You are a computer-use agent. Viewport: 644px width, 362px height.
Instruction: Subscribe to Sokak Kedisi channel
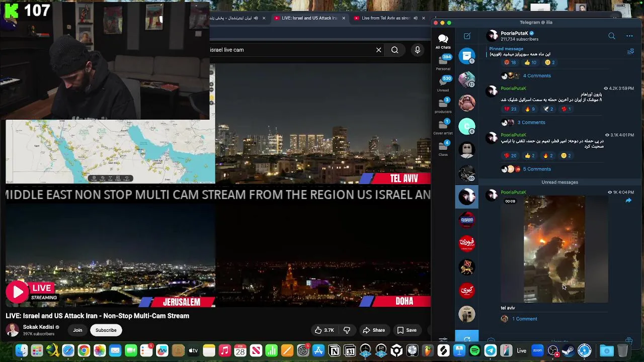pos(106,330)
